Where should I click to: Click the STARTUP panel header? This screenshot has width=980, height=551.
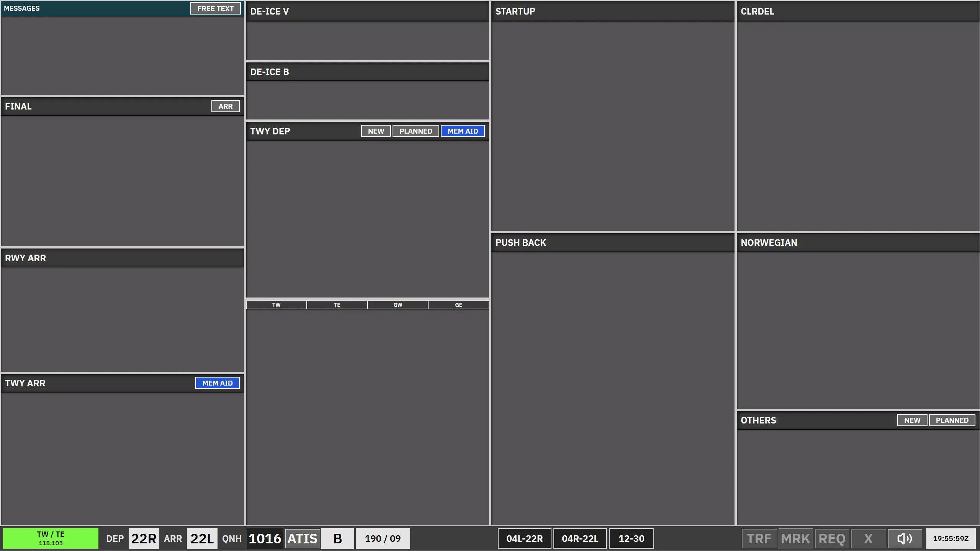613,11
